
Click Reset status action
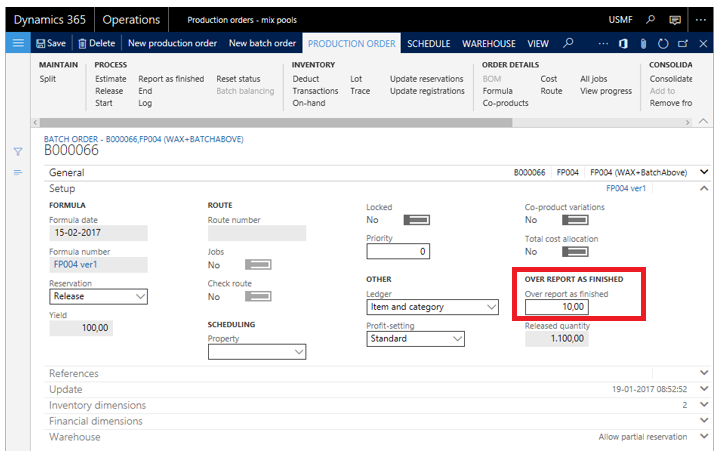(x=238, y=79)
